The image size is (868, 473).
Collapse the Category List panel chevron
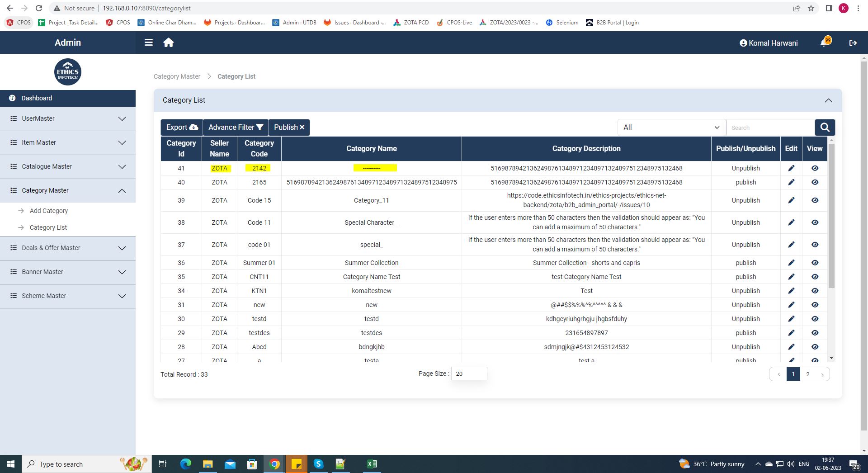click(828, 100)
